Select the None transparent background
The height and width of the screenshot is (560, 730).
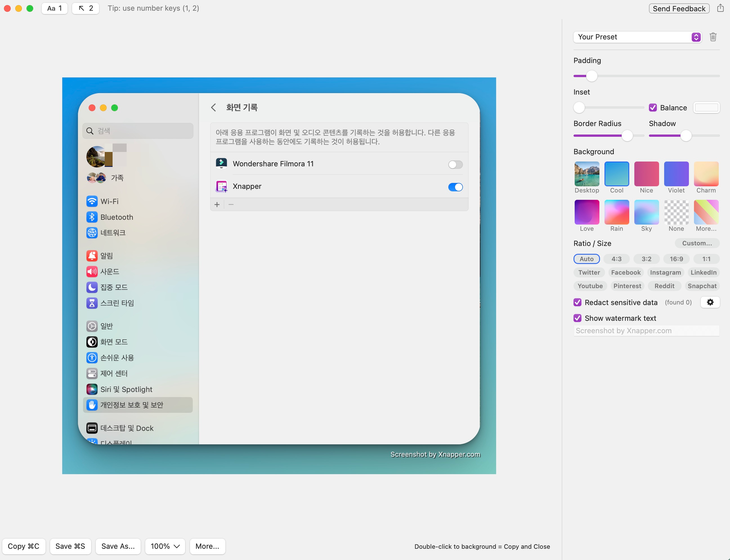coord(676,212)
